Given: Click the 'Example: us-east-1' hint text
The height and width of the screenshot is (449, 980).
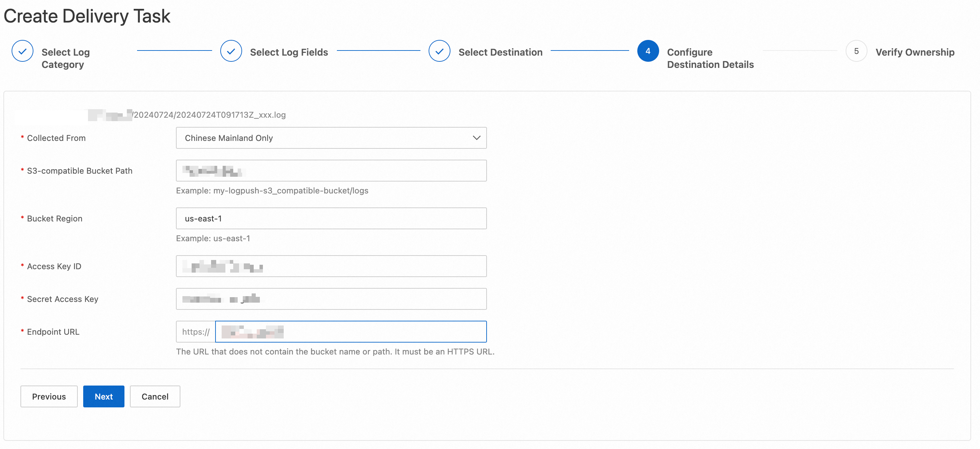Looking at the screenshot, I should pos(213,238).
